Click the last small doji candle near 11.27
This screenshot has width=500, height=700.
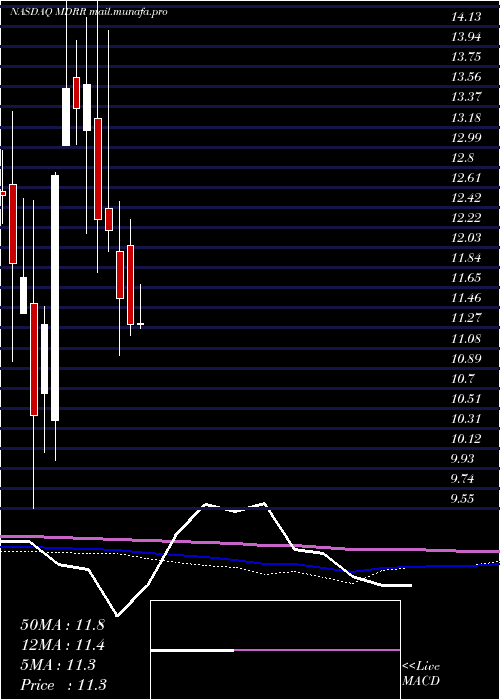pyautogui.click(x=141, y=324)
